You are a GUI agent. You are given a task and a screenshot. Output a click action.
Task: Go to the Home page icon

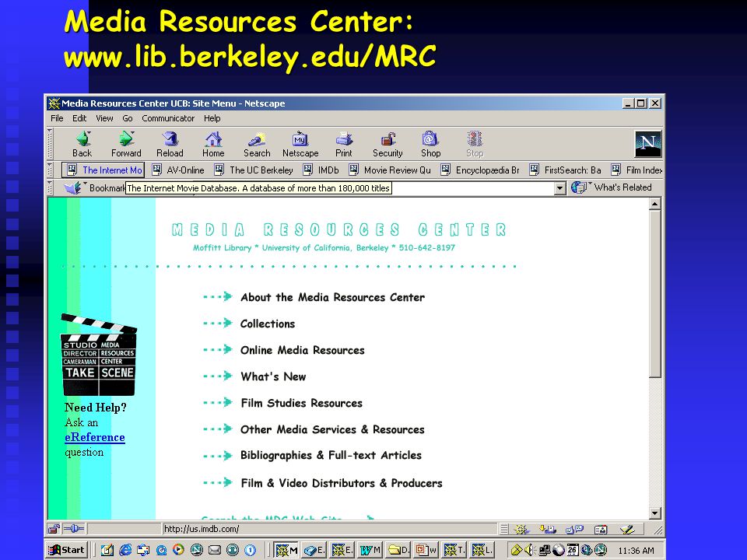click(x=213, y=145)
